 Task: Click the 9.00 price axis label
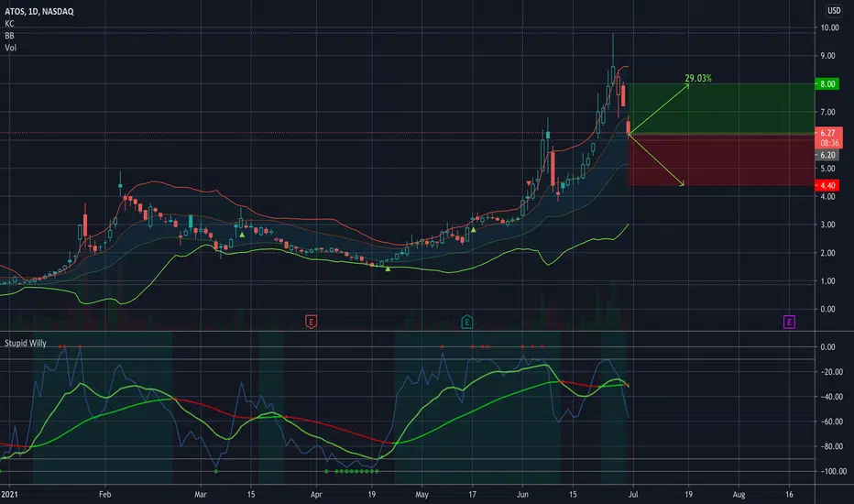tap(827, 56)
